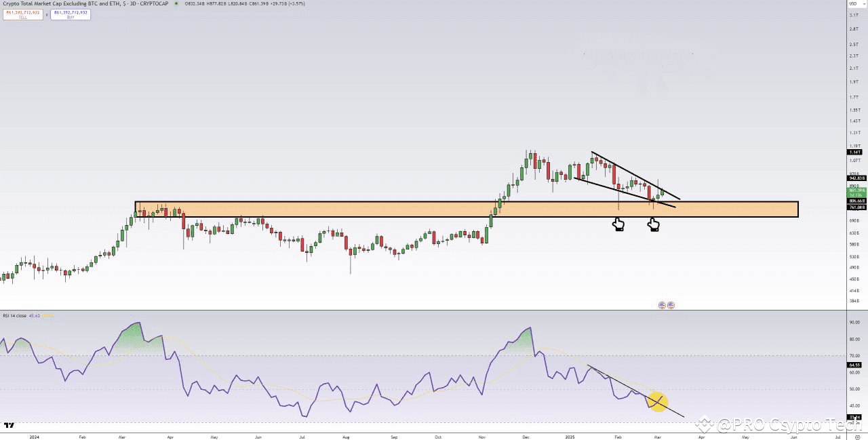This screenshot has width=868, height=440.
Task: Select the CRYPTOCAP source text in the legend
Action: (x=153, y=3)
